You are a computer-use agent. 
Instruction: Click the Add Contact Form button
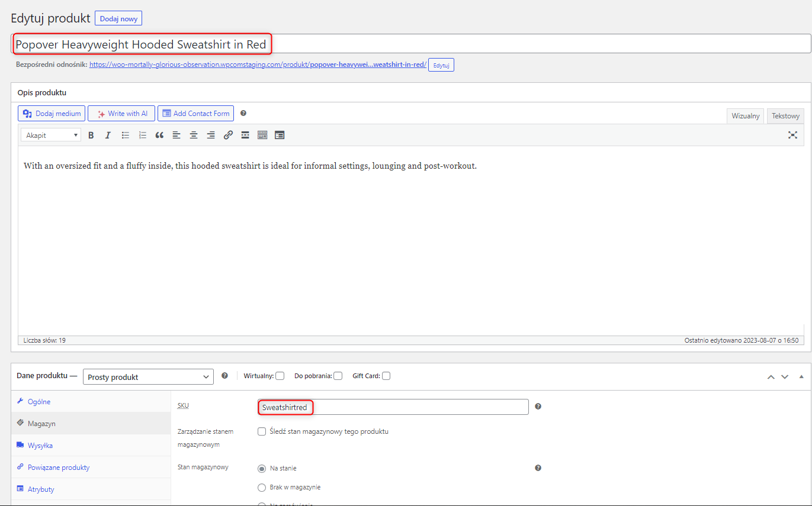coord(195,114)
